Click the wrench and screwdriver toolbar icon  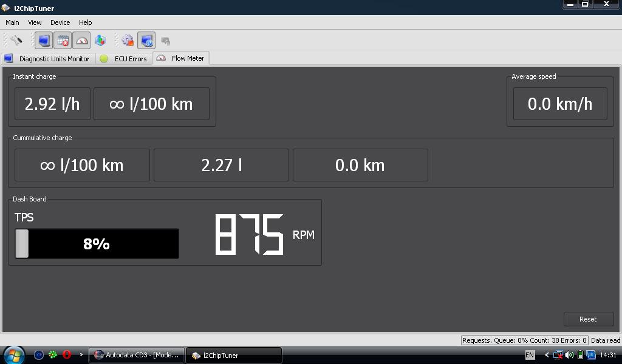click(16, 41)
